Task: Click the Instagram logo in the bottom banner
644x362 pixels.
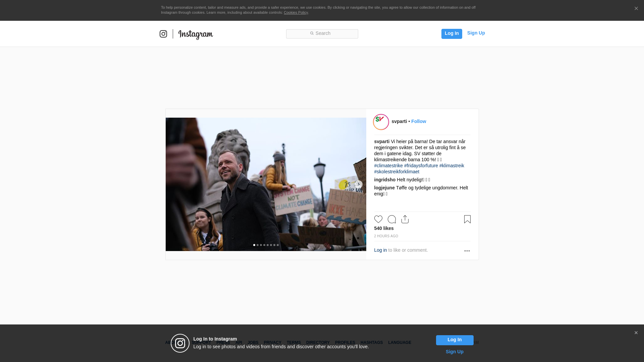Action: pos(180,343)
